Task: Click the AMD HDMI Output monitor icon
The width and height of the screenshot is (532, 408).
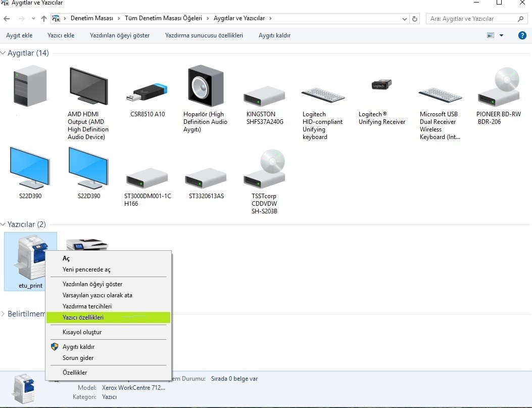Action: tap(88, 86)
